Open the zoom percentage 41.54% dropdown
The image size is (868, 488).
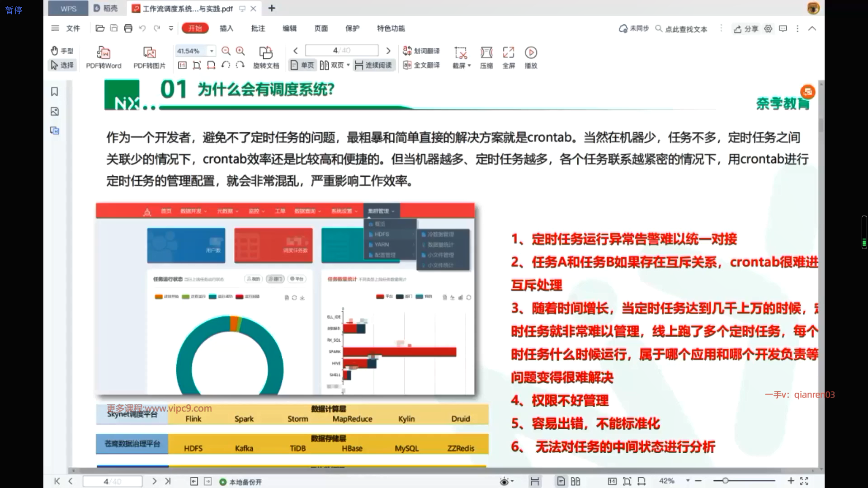click(x=212, y=51)
